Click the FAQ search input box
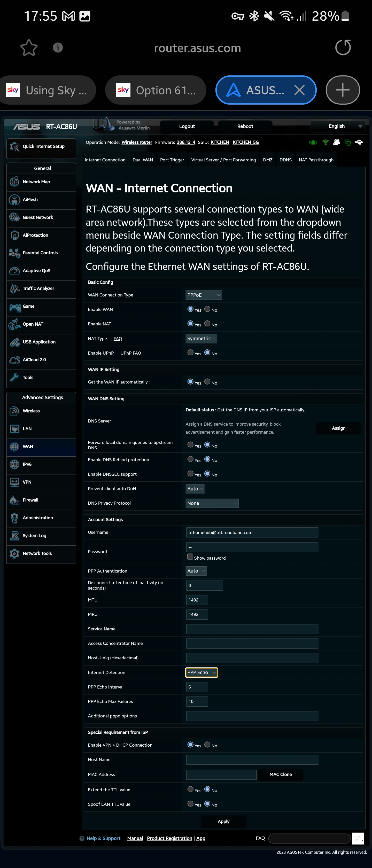The height and width of the screenshot is (868, 372). click(x=309, y=839)
